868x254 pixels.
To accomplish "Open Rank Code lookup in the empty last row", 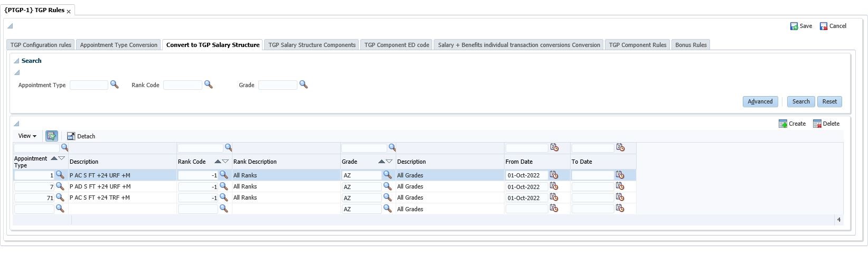I will click(x=223, y=209).
